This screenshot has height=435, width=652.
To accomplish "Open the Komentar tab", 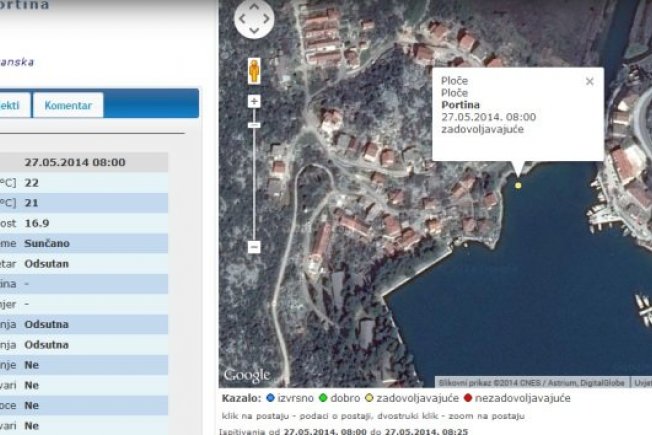I will tap(68, 105).
